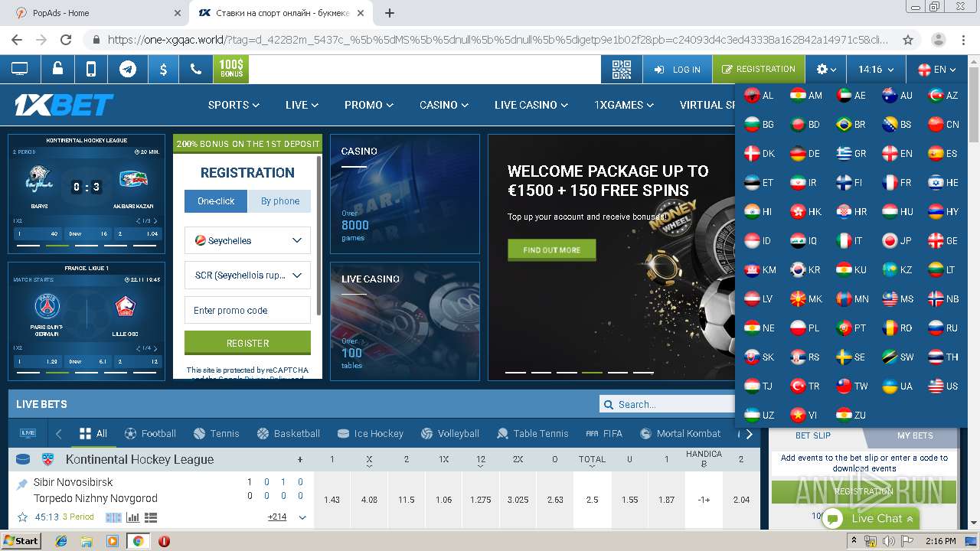
Task: Open Internet Explorer from the taskbar
Action: point(61,541)
